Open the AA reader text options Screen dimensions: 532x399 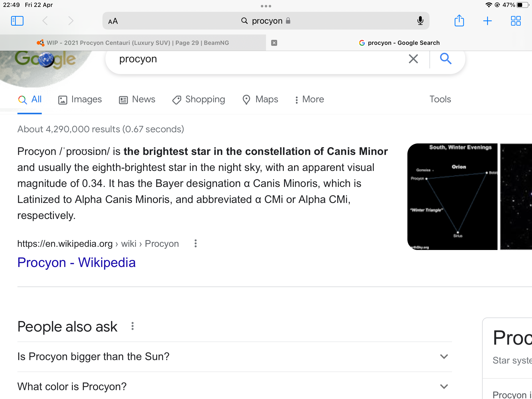coord(113,21)
